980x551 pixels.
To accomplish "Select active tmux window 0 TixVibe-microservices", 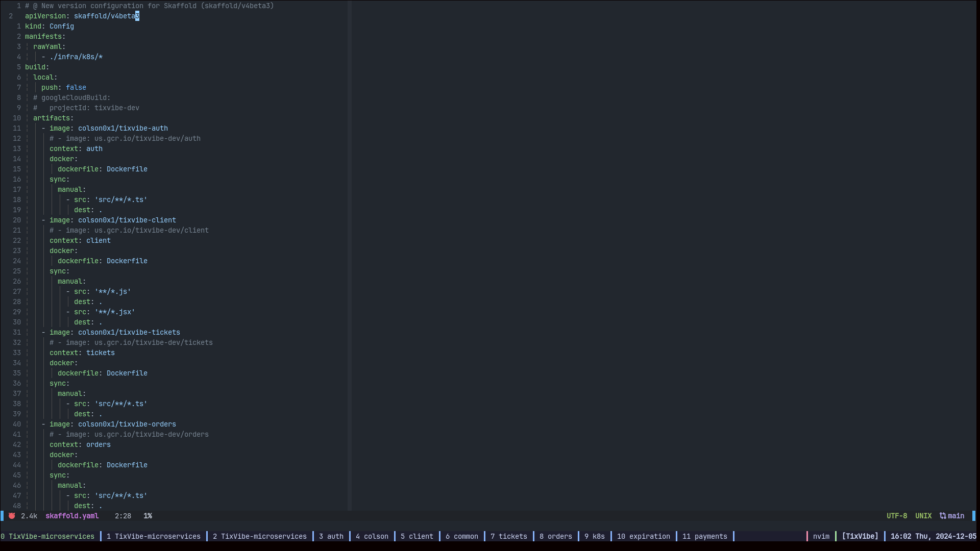I will click(48, 536).
